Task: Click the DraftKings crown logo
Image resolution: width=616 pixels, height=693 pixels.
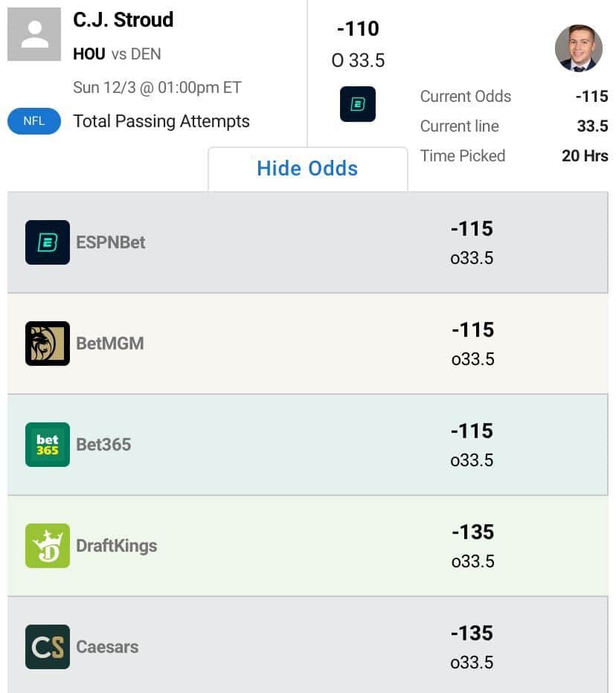Action: click(x=48, y=546)
